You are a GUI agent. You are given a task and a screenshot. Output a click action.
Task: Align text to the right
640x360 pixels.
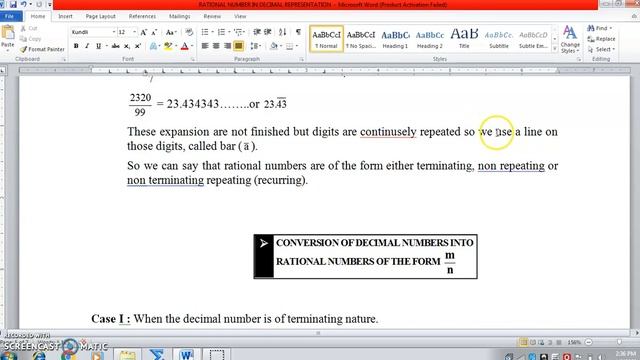coord(227,46)
